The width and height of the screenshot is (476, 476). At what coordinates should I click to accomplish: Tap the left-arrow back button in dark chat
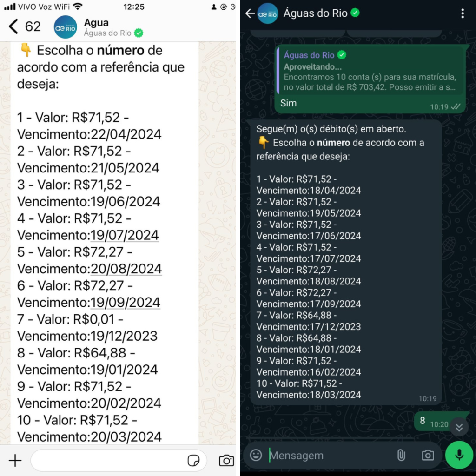(250, 13)
